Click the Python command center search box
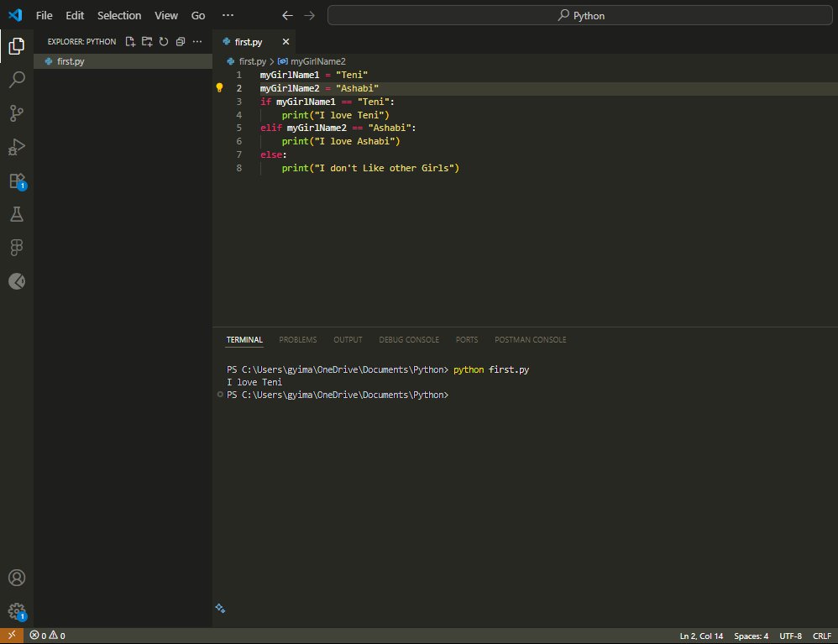The image size is (838, 644). 580,15
